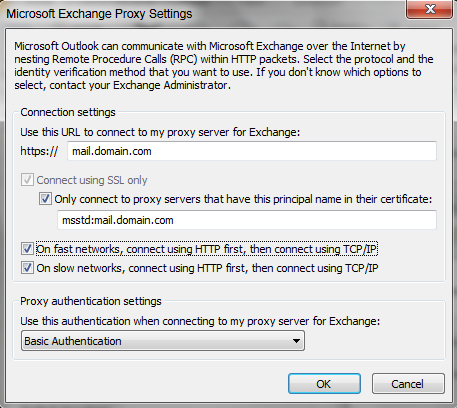Click the proxy server URL input field

(x=252, y=151)
